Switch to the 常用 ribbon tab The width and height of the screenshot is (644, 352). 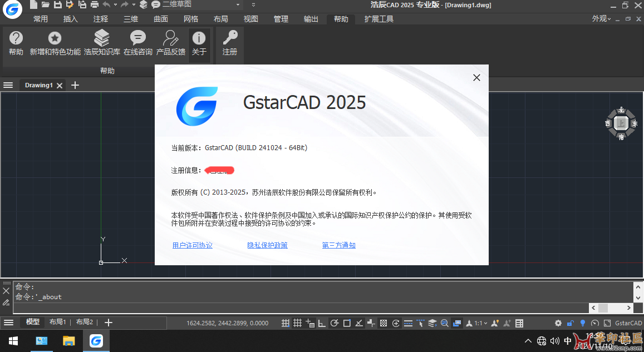(40, 19)
